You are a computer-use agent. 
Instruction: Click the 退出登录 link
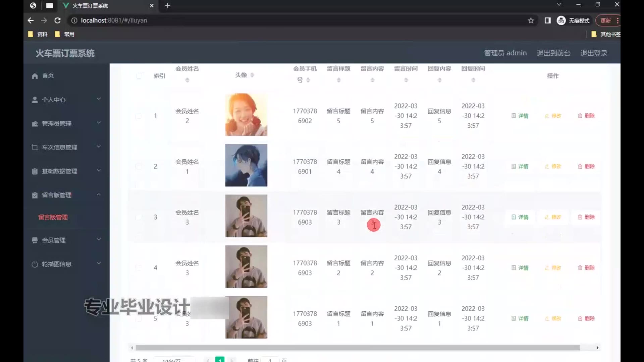(594, 53)
